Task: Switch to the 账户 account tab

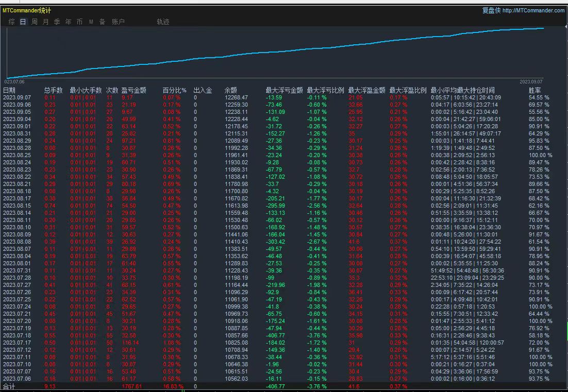Action: [x=119, y=22]
